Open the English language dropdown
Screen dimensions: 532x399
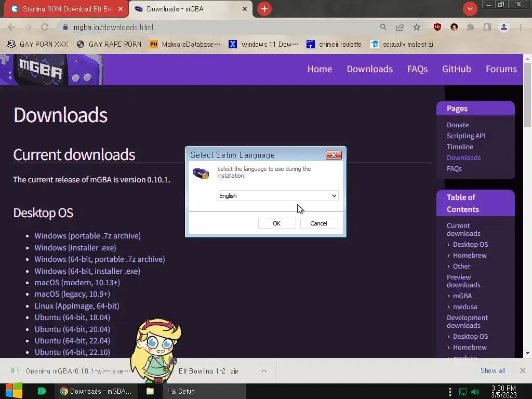[x=278, y=196]
